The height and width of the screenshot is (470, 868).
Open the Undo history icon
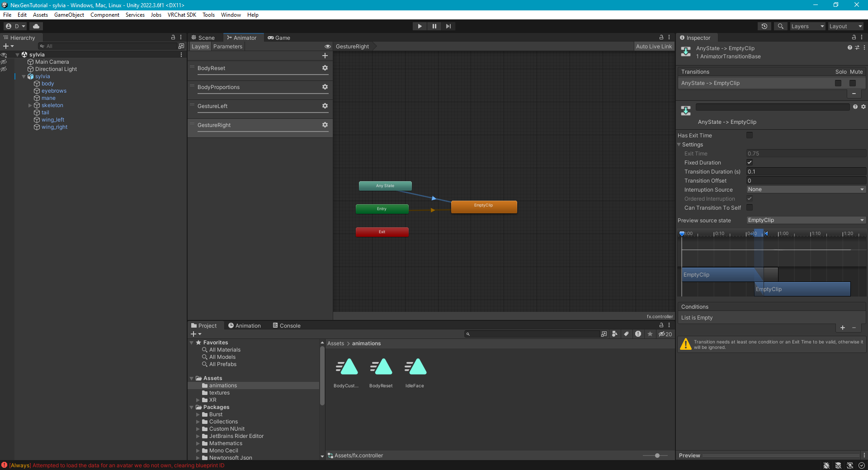[764, 26]
